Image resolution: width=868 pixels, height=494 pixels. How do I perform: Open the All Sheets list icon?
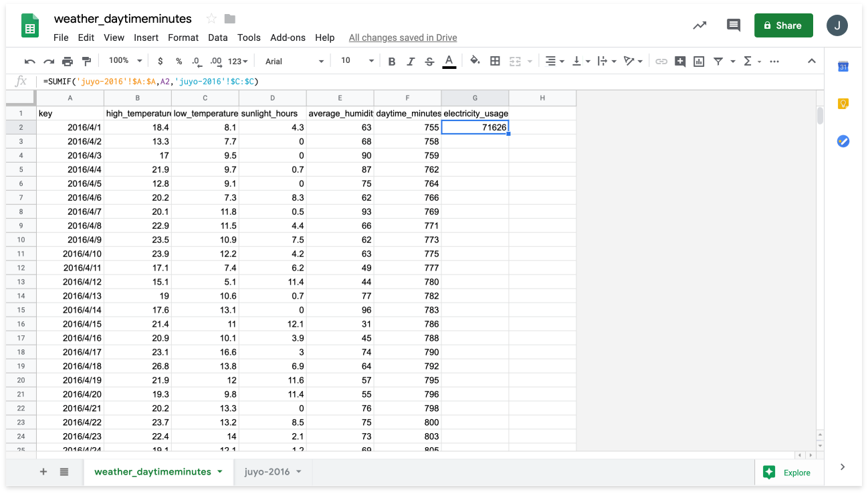click(64, 471)
